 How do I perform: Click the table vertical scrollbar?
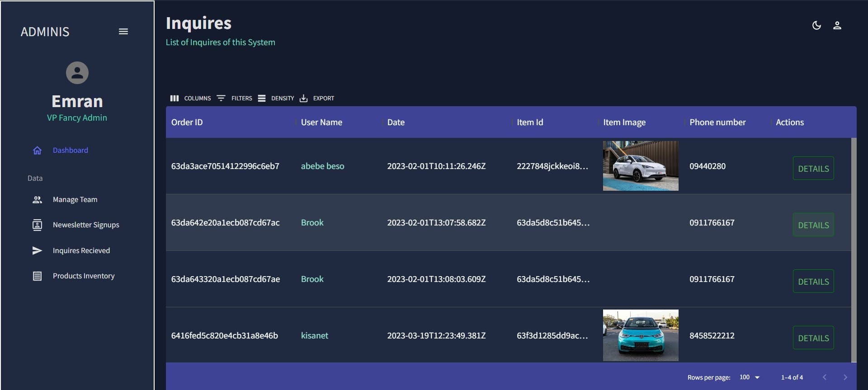click(854, 249)
